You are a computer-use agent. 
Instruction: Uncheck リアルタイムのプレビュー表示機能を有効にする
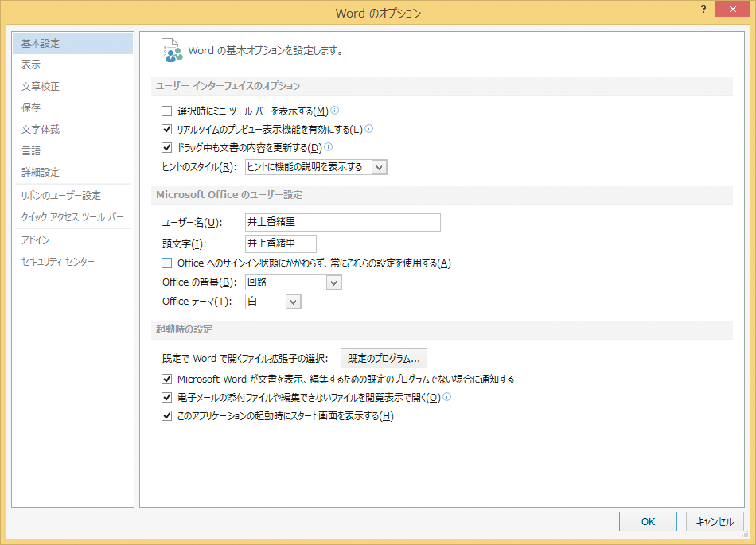[167, 129]
